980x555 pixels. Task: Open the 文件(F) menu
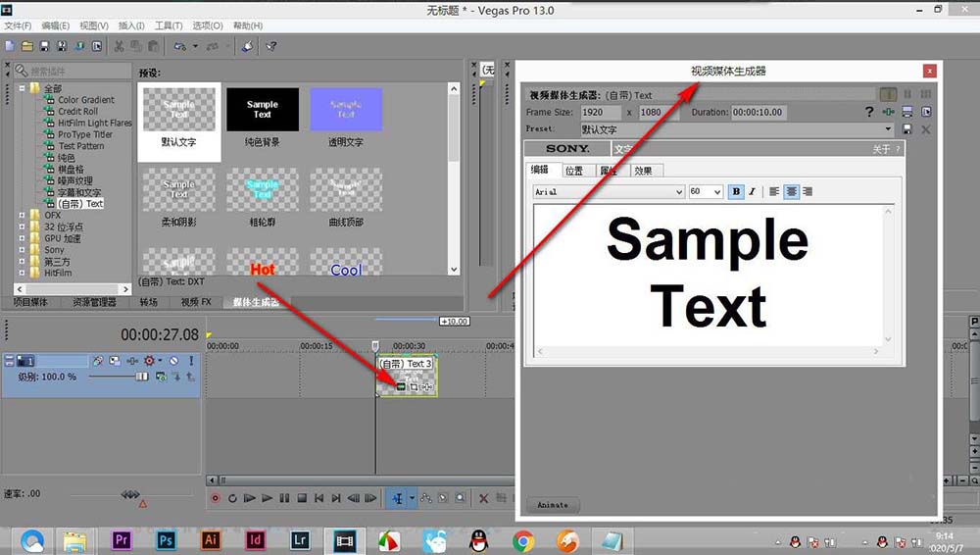coord(18,25)
